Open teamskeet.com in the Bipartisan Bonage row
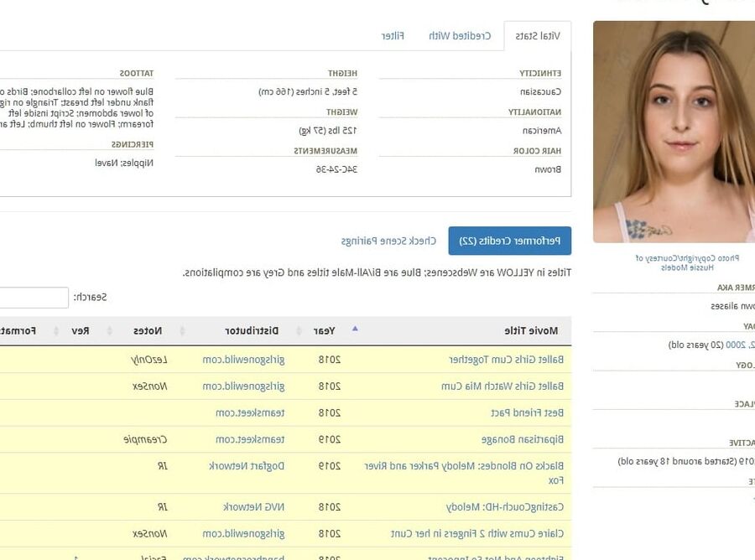This screenshot has width=755, height=560. (x=250, y=440)
